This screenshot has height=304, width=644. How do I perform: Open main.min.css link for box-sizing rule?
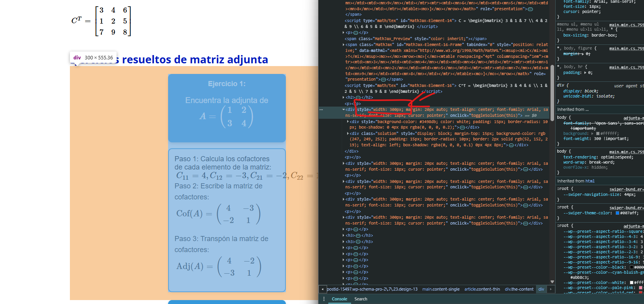[x=626, y=25]
